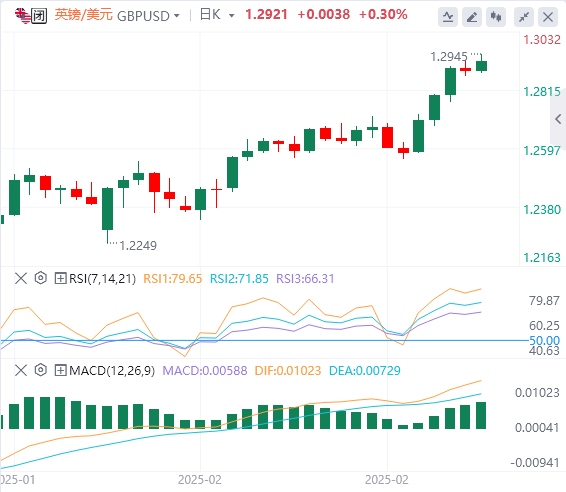The image size is (566, 492).
Task: Open MACD indicator settings gear
Action: point(41,370)
